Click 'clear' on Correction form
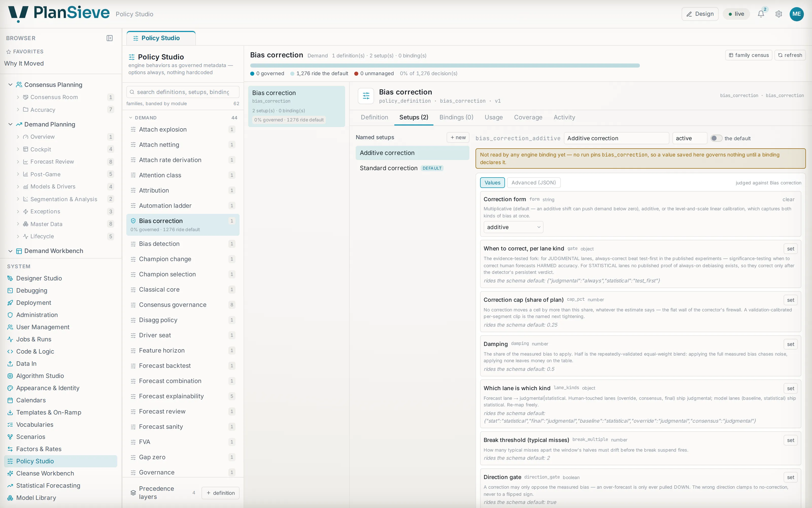Screen dimensions: 812x508 [x=788, y=199]
